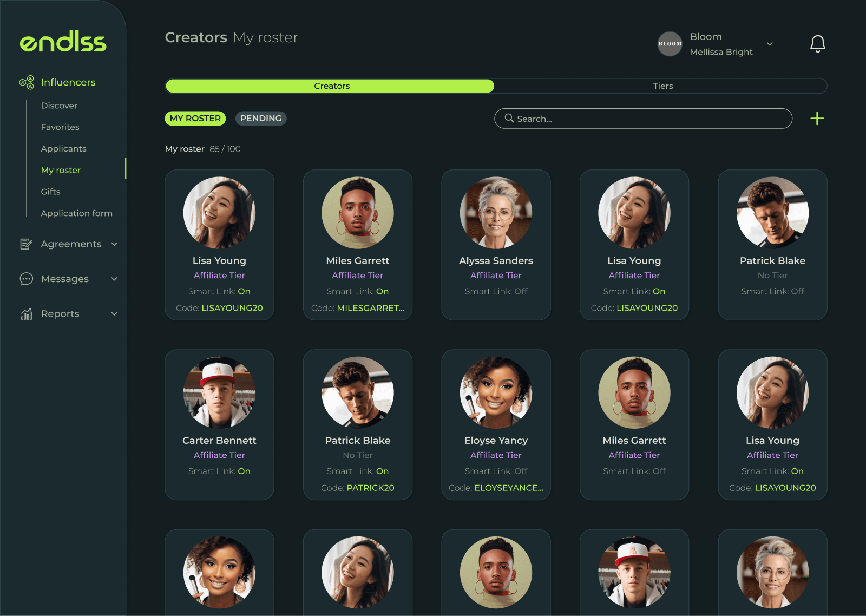The height and width of the screenshot is (616, 866).
Task: Expand the Agreements menu chevron
Action: [x=114, y=244]
